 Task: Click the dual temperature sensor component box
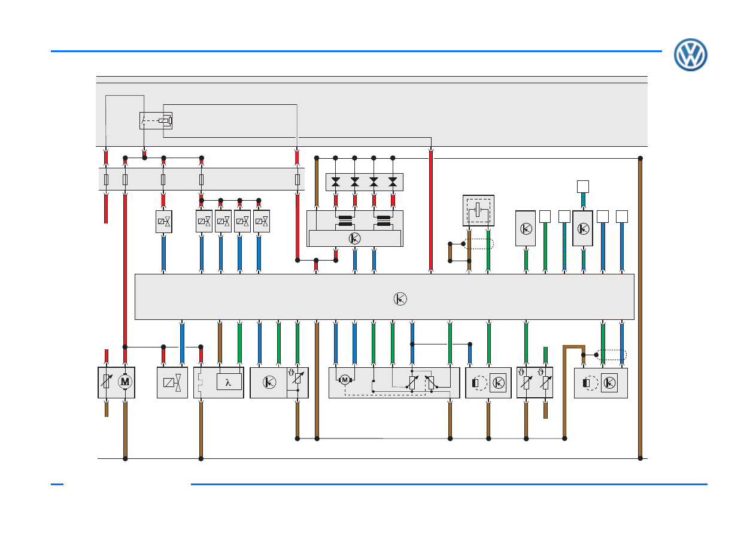point(535,382)
